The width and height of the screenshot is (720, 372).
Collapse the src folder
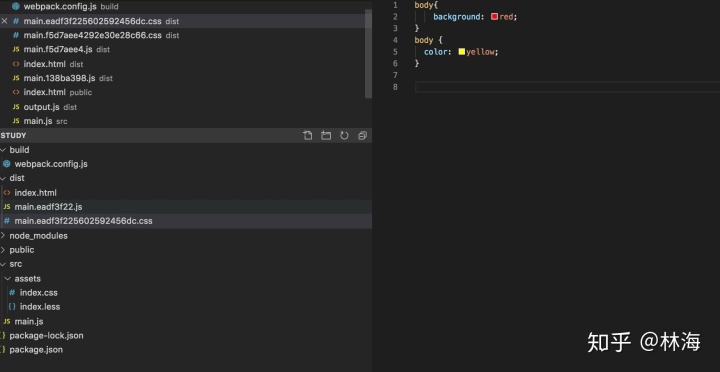click(x=3, y=264)
